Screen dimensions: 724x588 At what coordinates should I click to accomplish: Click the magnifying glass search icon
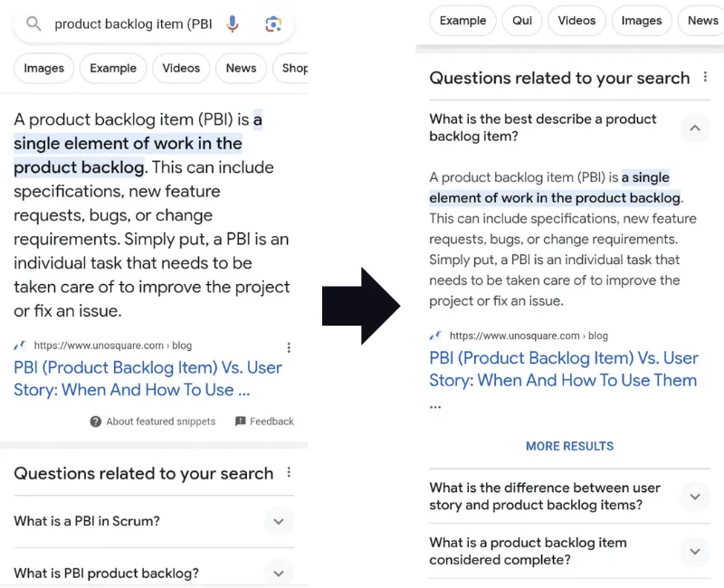click(34, 24)
